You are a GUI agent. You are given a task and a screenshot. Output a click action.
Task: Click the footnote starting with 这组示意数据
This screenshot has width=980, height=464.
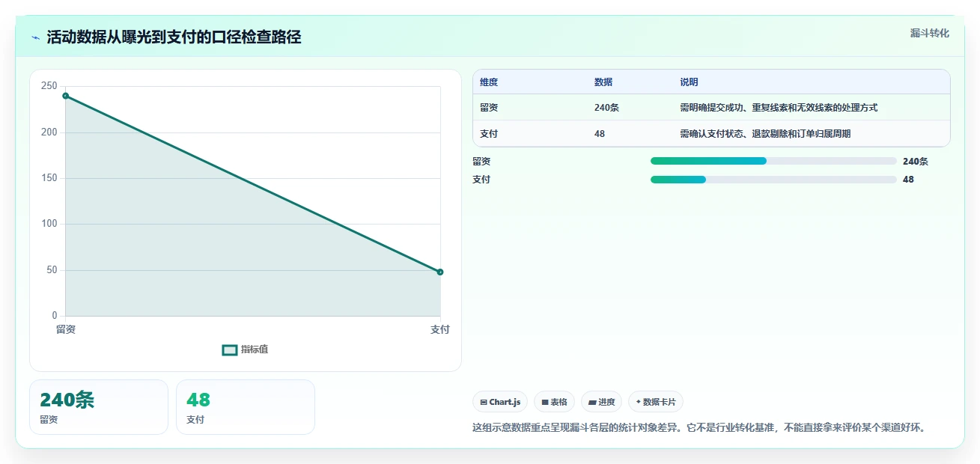(700, 428)
